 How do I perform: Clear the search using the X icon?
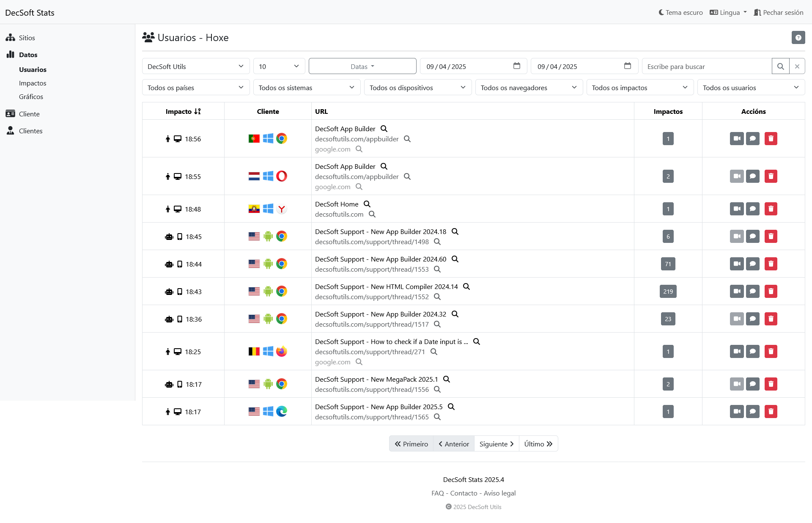point(798,66)
